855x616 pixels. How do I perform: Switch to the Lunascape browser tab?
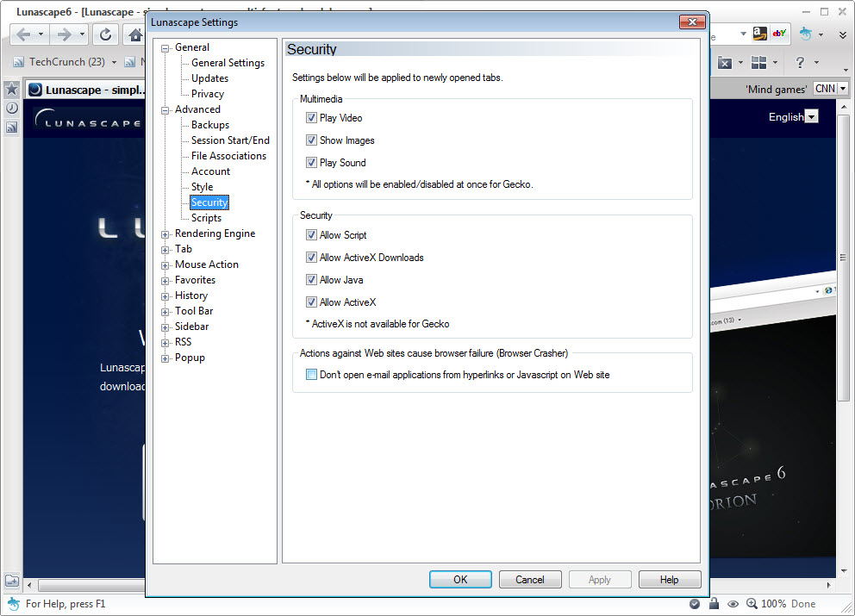pos(85,90)
